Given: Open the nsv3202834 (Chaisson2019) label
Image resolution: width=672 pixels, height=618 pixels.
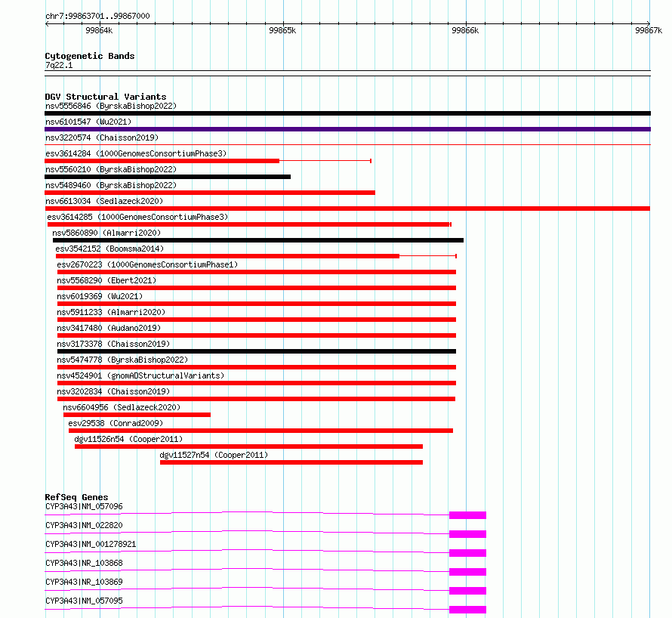Looking at the screenshot, I should coord(113,391).
